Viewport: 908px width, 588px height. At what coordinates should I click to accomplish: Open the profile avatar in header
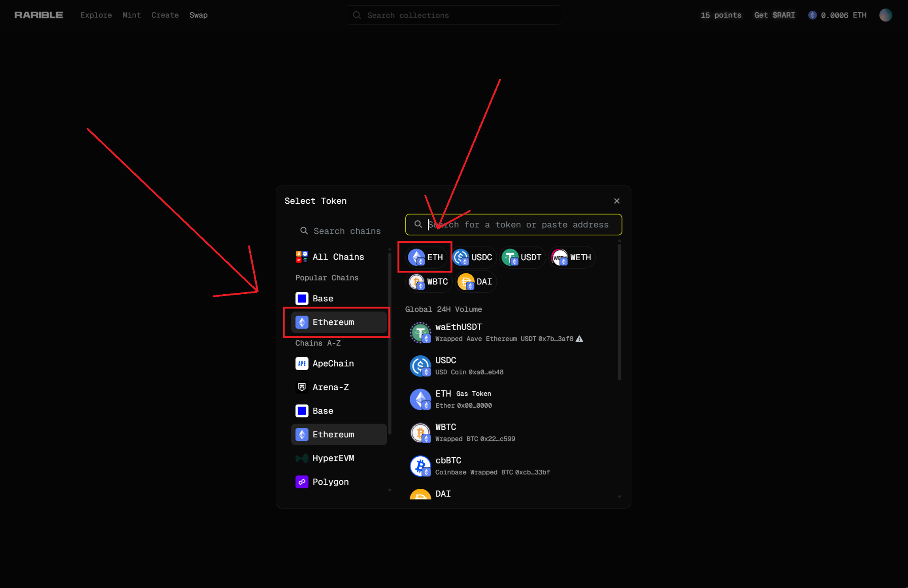(x=885, y=15)
